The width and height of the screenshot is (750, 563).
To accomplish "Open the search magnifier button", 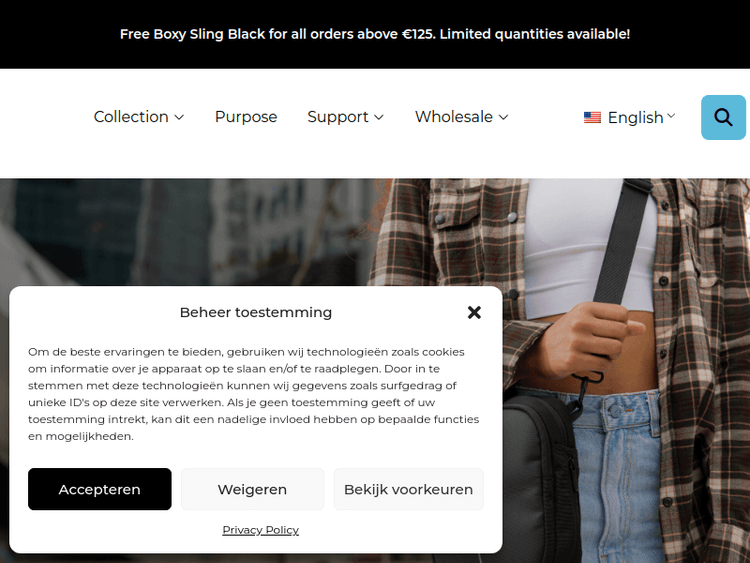I will click(x=723, y=117).
